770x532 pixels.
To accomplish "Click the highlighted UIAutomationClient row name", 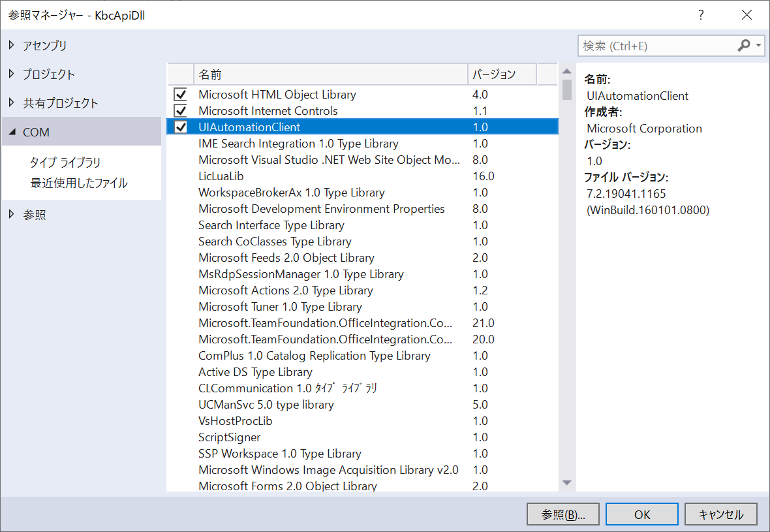I will pyautogui.click(x=249, y=127).
